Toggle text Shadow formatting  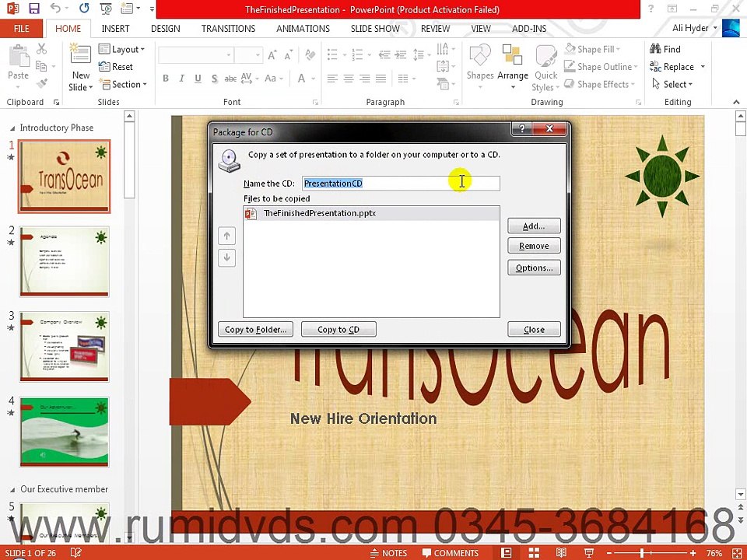pos(215,78)
